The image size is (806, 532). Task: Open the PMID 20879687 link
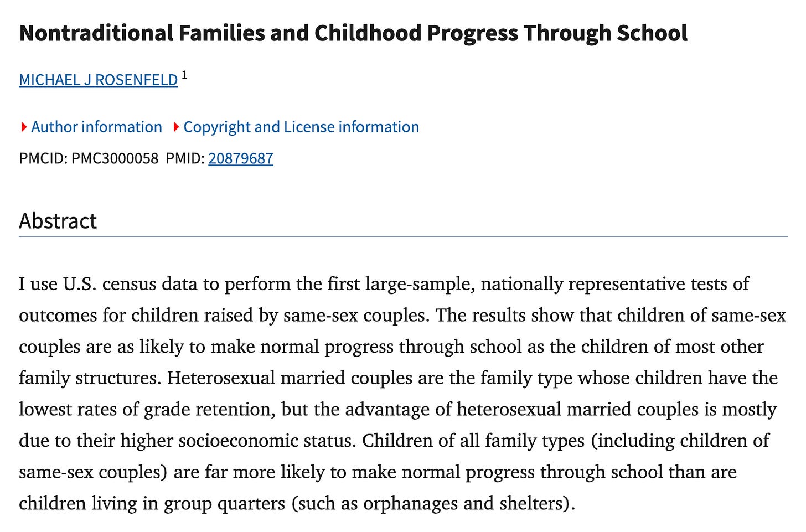click(x=240, y=159)
